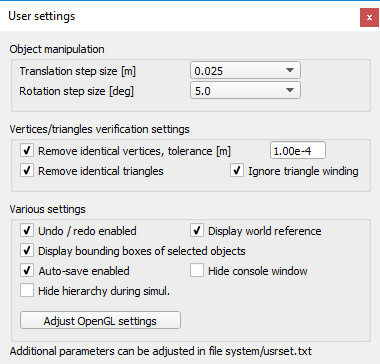Click the Various settings group heading
This screenshot has width=380, height=364.
click(47, 209)
